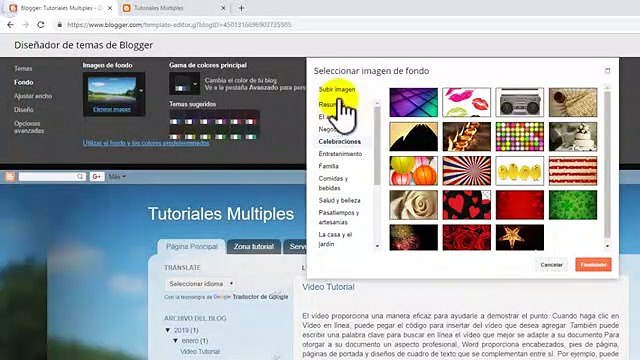The height and width of the screenshot is (360, 640).
Task: Choose the last top-row suggested theme swatch
Action: click(x=250, y=122)
